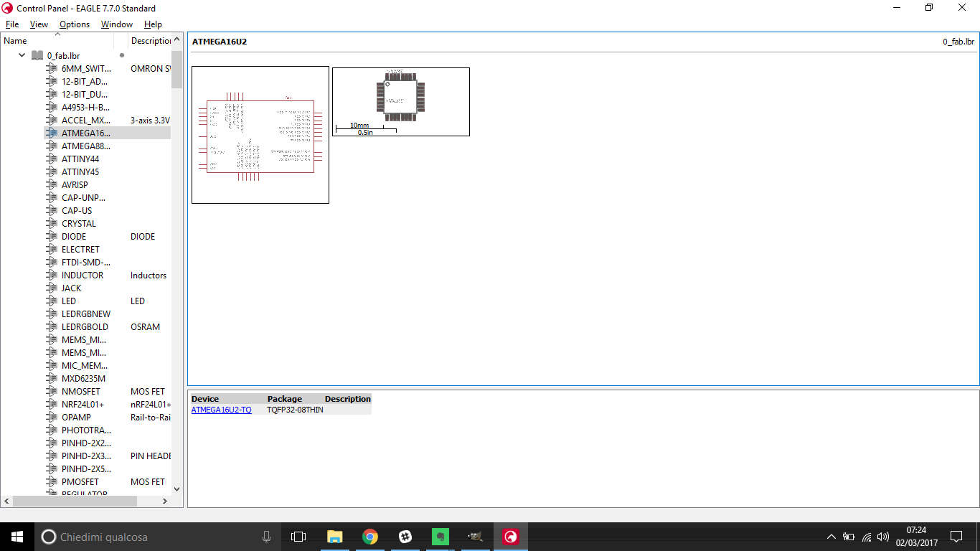Click the tree vertical scrollbar down arrow

pos(177,489)
